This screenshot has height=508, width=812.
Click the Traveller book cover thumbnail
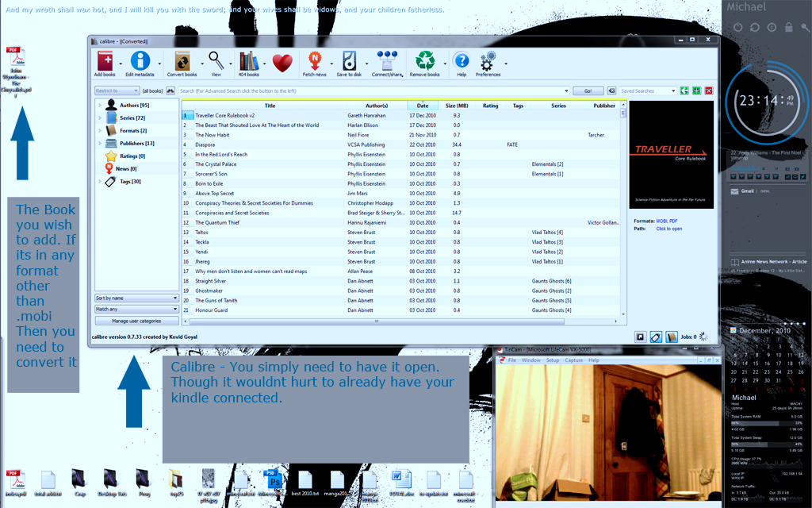(671, 155)
